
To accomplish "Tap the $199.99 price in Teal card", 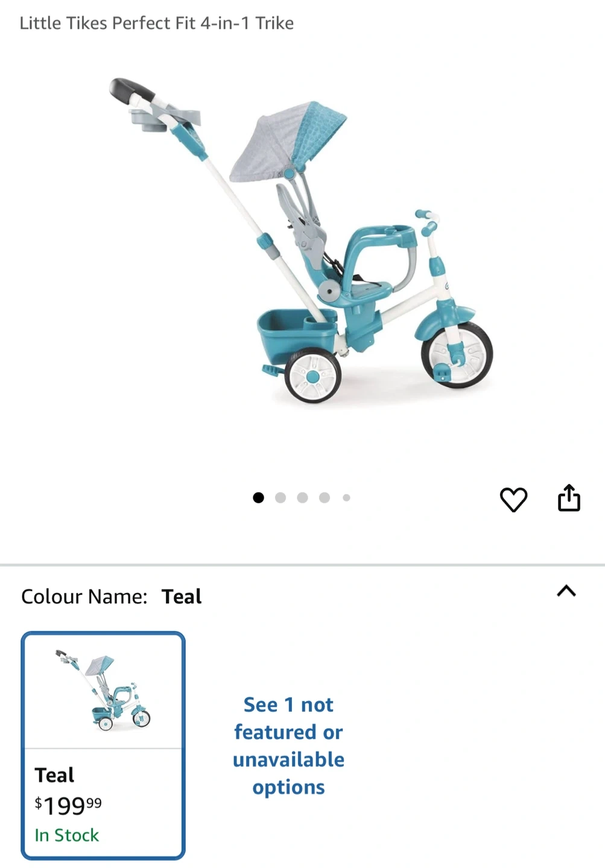I will click(x=68, y=805).
